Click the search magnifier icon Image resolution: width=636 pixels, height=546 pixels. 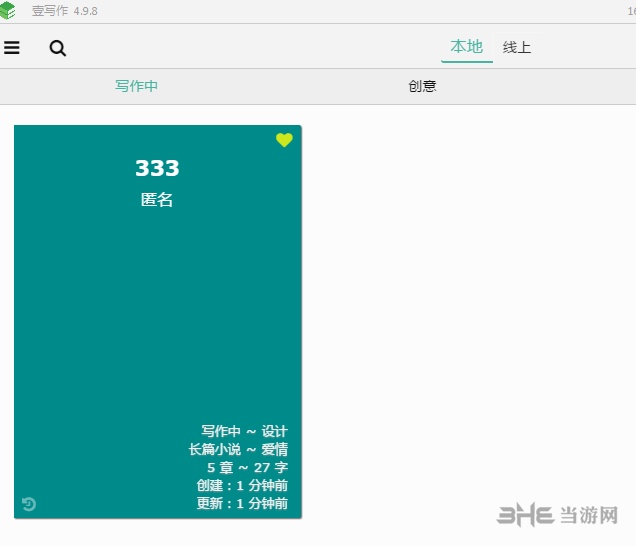point(58,48)
